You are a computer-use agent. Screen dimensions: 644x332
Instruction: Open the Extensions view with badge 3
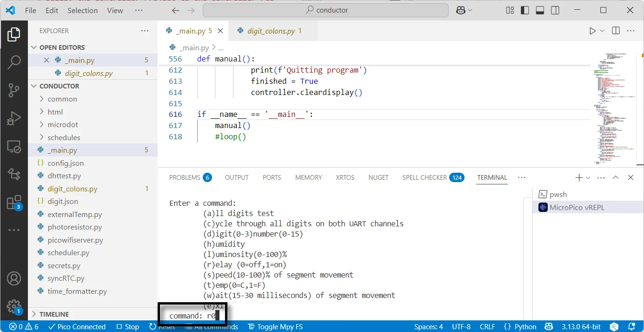[x=13, y=203]
